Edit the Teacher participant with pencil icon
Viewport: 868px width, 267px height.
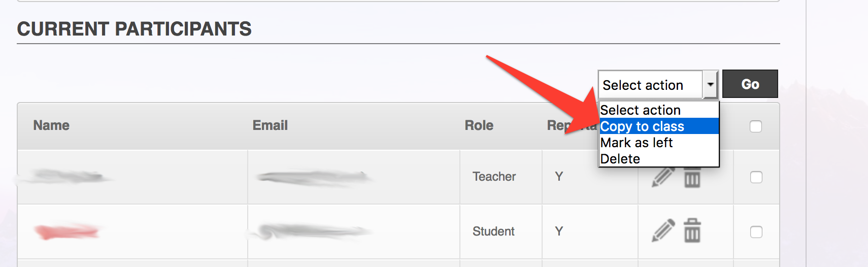[x=663, y=177]
